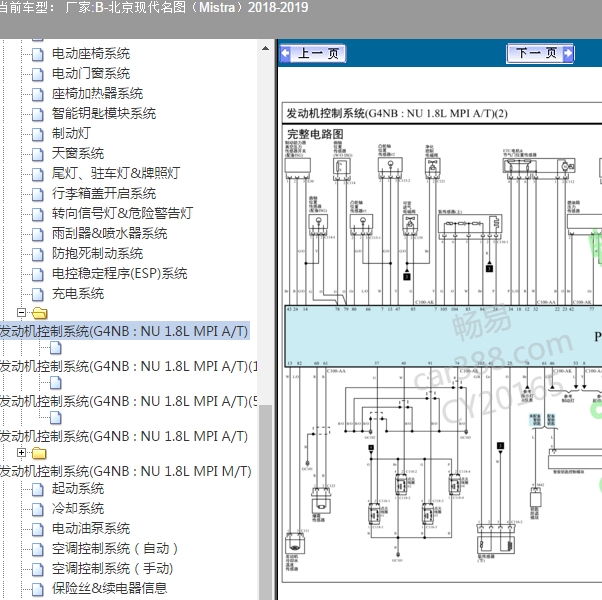Select 电动门窗系统 in the tree
602x600 pixels.
91,74
